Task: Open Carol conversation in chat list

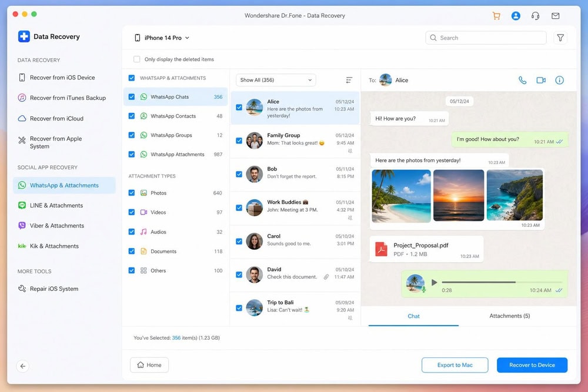Action: (295, 242)
